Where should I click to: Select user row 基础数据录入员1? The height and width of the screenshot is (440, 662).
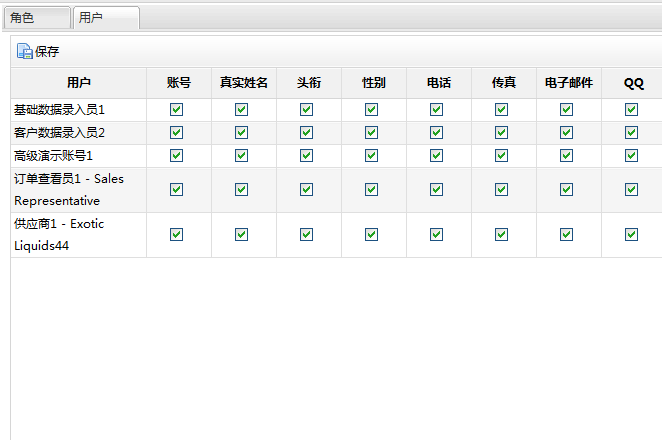(79, 110)
